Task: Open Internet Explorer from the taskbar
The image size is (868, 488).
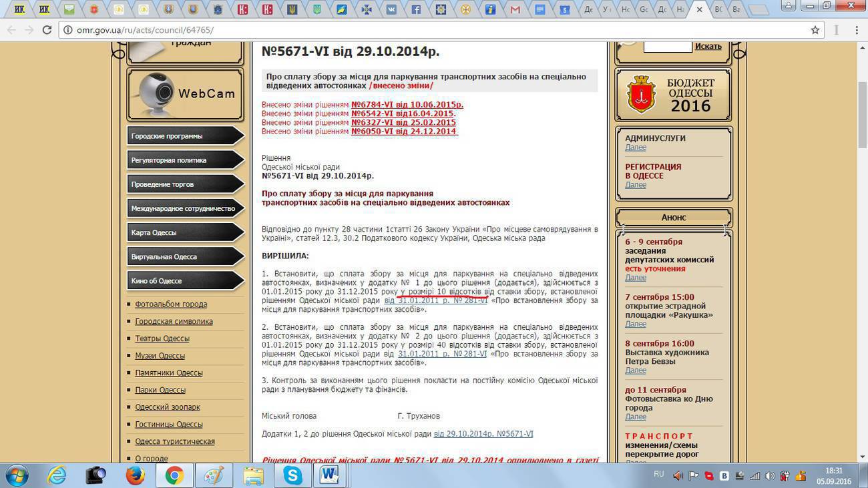Action: pyautogui.click(x=57, y=475)
